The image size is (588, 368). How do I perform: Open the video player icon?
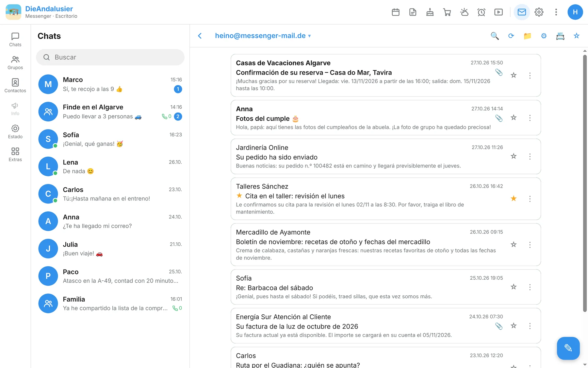[x=498, y=12]
